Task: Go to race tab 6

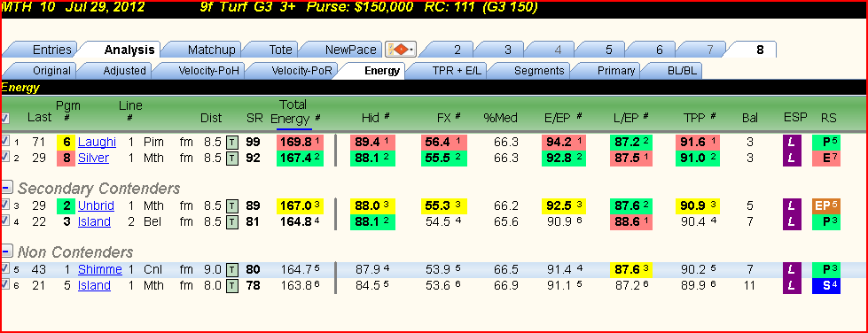Action: coord(654,50)
